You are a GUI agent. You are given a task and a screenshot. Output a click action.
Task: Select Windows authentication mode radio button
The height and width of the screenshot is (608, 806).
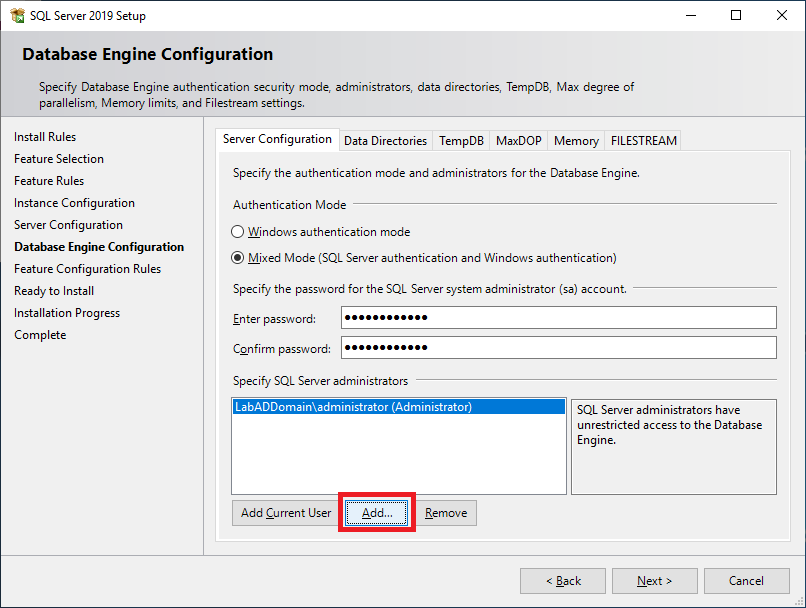[238, 232]
